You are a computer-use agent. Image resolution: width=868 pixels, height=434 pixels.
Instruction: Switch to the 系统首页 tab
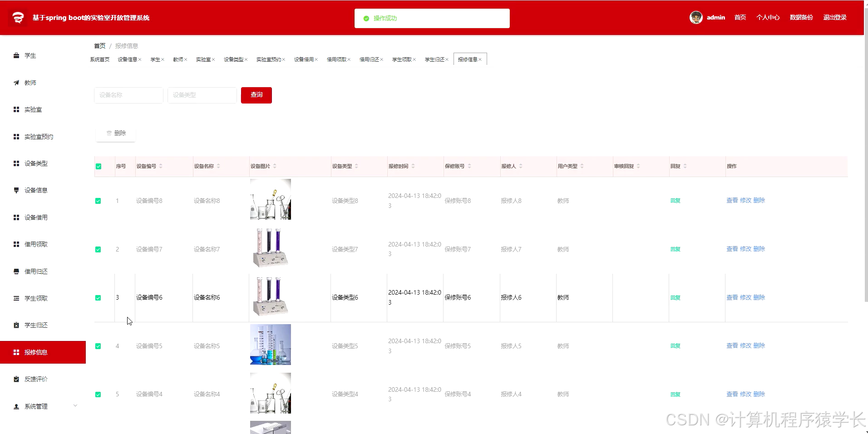pyautogui.click(x=100, y=59)
